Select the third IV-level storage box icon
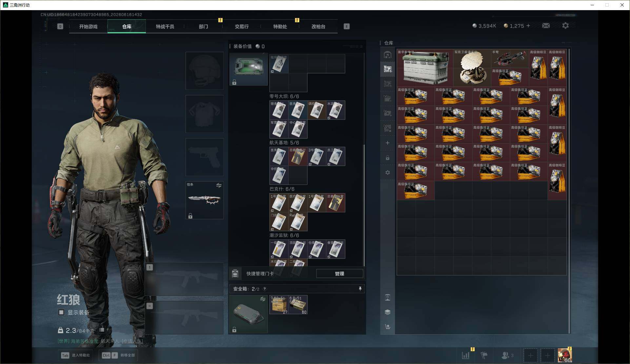The height and width of the screenshot is (364, 630). (x=387, y=128)
